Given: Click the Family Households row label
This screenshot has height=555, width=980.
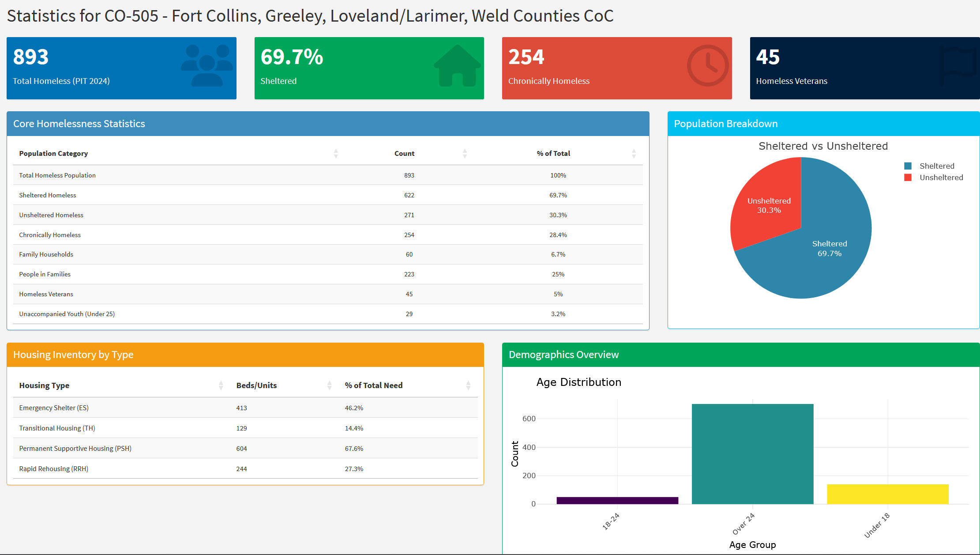Looking at the screenshot, I should click(x=46, y=254).
